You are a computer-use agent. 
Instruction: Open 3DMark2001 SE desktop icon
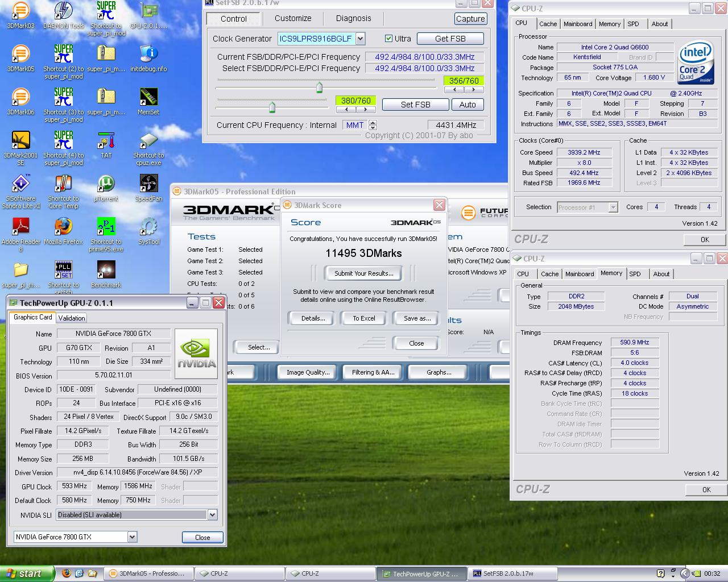[x=20, y=148]
